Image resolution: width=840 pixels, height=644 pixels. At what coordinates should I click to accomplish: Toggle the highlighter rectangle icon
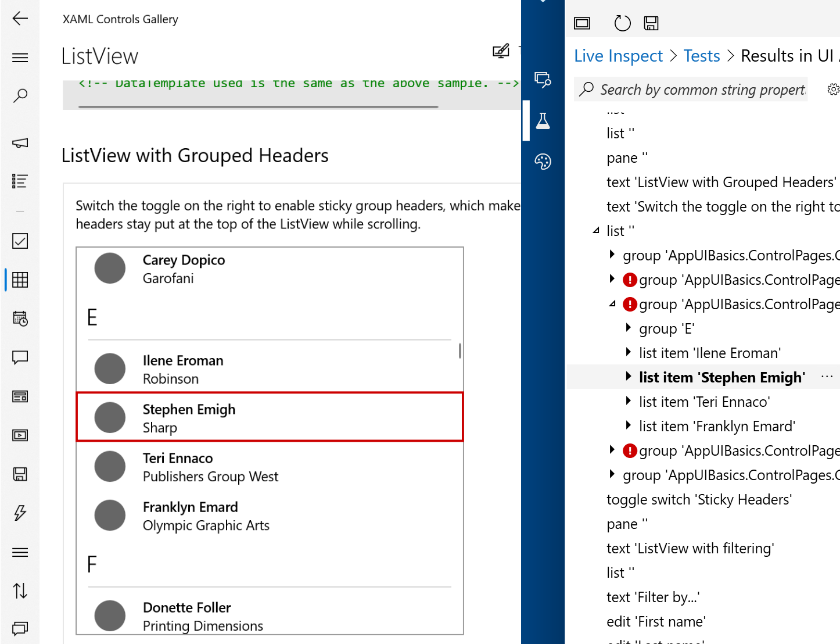[581, 23]
